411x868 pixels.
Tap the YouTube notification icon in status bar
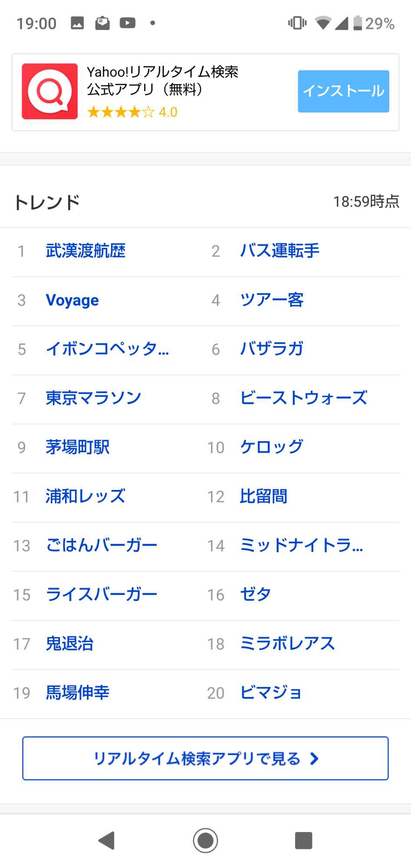[127, 23]
